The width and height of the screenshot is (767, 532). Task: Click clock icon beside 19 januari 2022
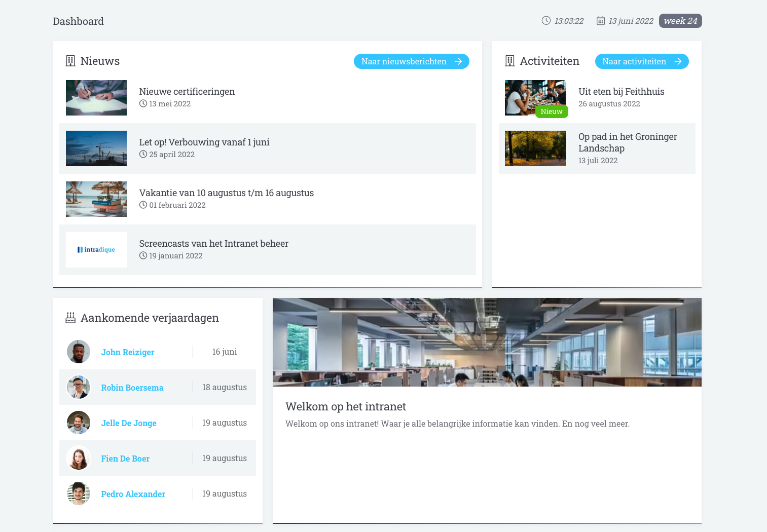143,255
